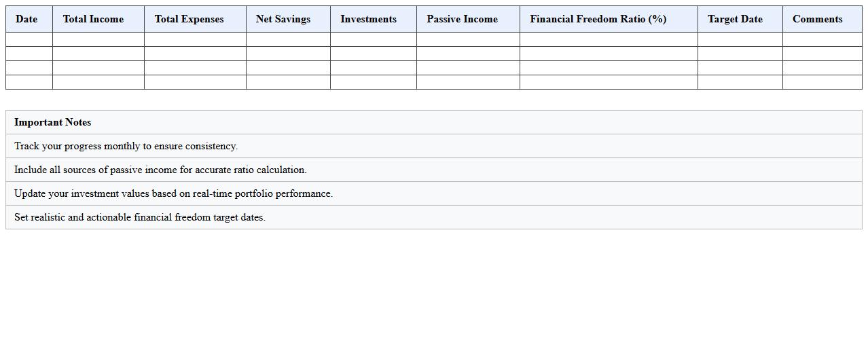Click the Date column header
Viewport: 868px width, 340px height.
click(x=26, y=19)
